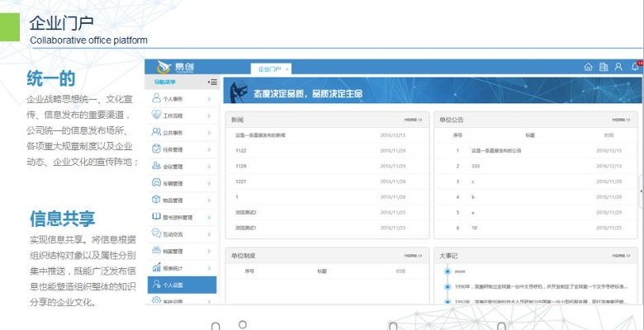Click the 序号 column header in 单位公告
644x330 pixels.
coord(457,135)
